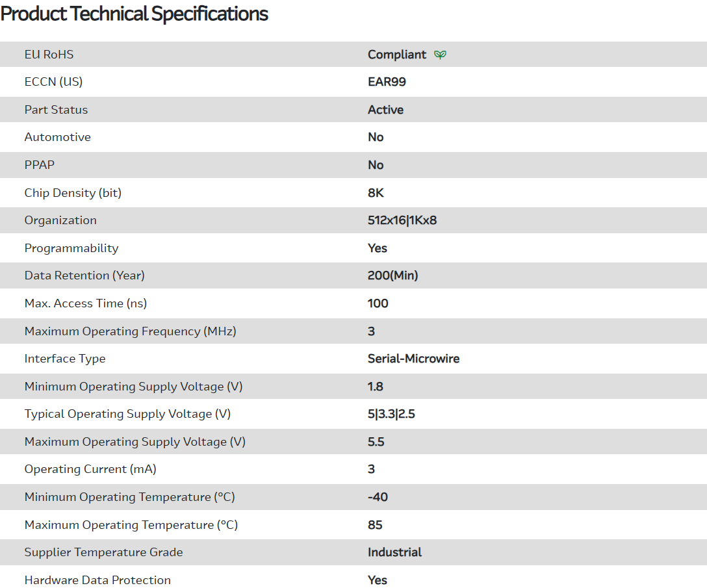Click the Part Status label
The height and width of the screenshot is (588, 707).
pyautogui.click(x=56, y=110)
